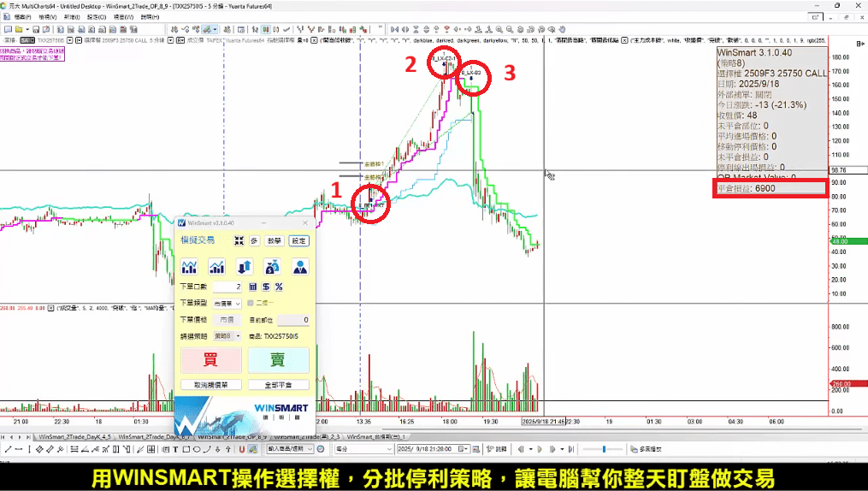Toggle the 二擇一 checkbox
The image size is (868, 491).
point(250,303)
